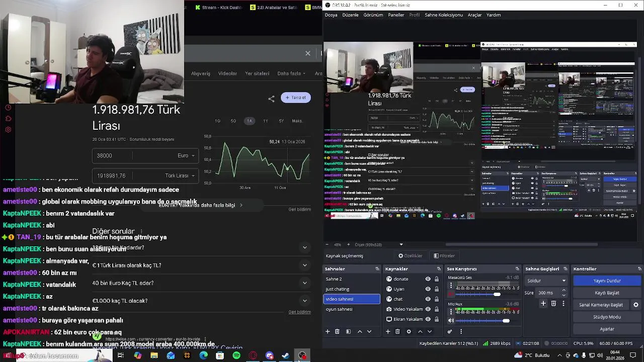The image size is (644, 362).
Task: Expand the Daha fazla search menu
Action: tap(291, 73)
